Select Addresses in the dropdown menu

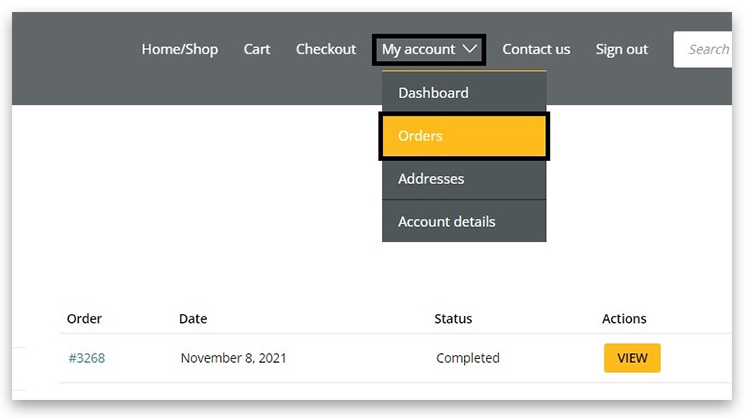click(431, 179)
